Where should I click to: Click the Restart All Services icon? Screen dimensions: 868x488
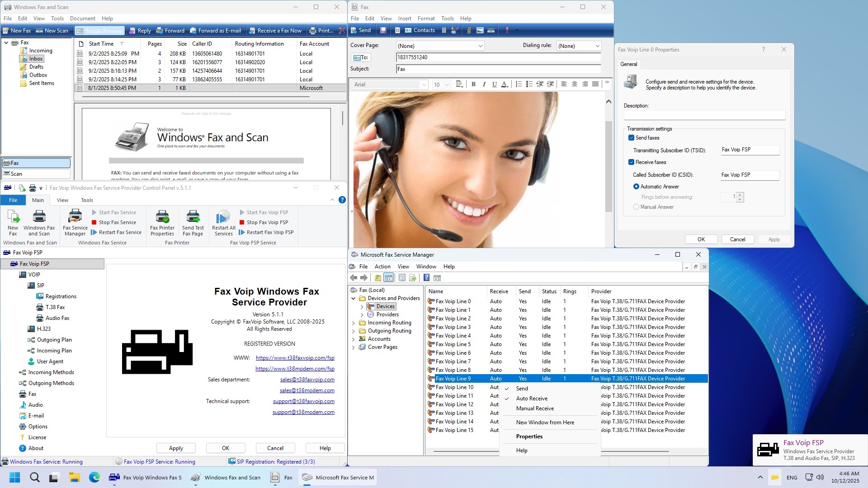223,222
